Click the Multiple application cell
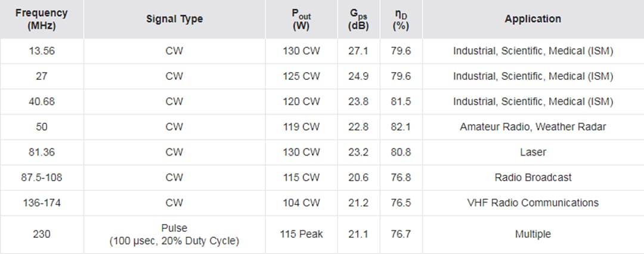 tap(532, 234)
